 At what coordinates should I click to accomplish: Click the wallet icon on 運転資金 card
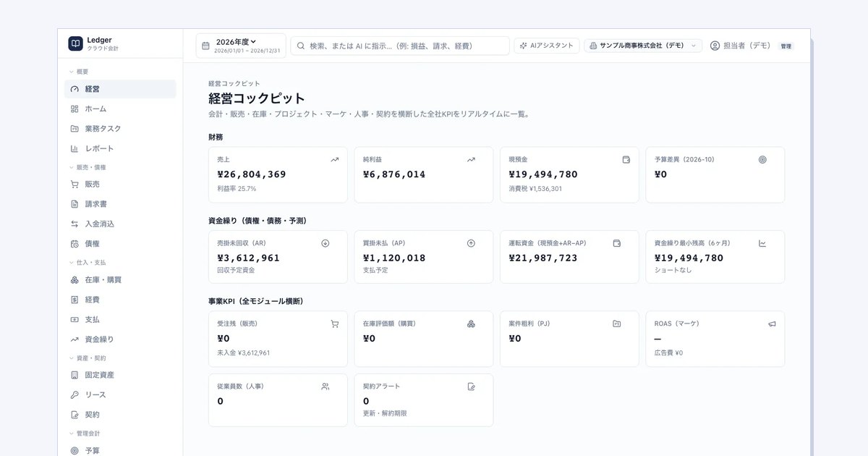[x=617, y=243]
